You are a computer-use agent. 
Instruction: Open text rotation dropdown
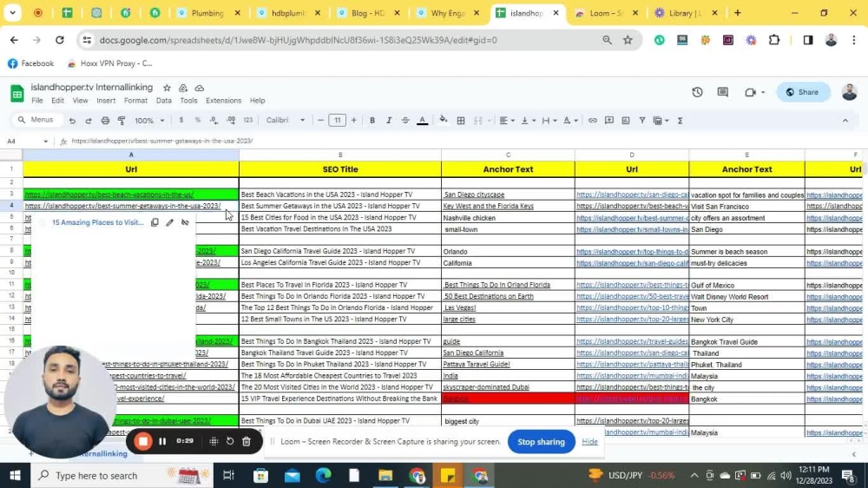pos(570,120)
